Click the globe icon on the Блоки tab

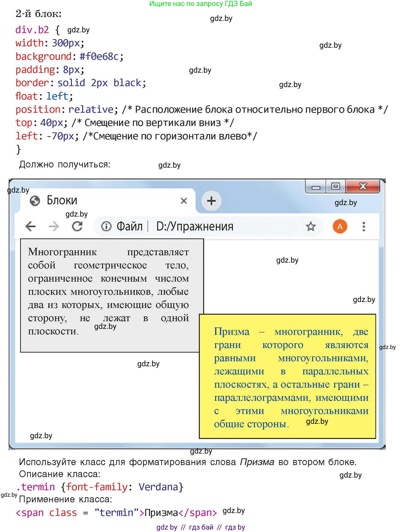pos(35,200)
